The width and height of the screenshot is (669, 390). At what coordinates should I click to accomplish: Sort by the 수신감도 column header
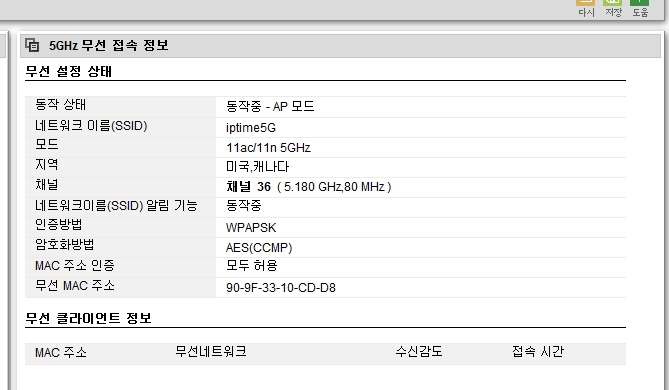[x=419, y=352]
